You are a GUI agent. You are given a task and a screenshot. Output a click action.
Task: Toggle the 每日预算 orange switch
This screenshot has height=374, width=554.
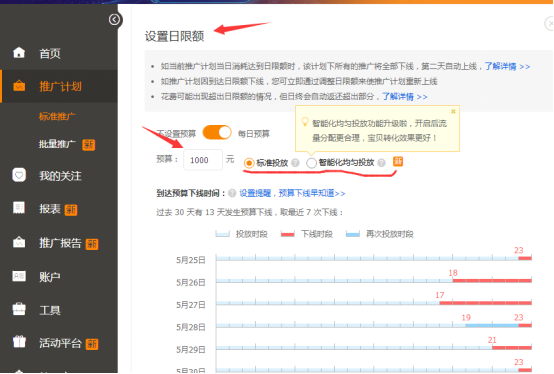pos(217,133)
